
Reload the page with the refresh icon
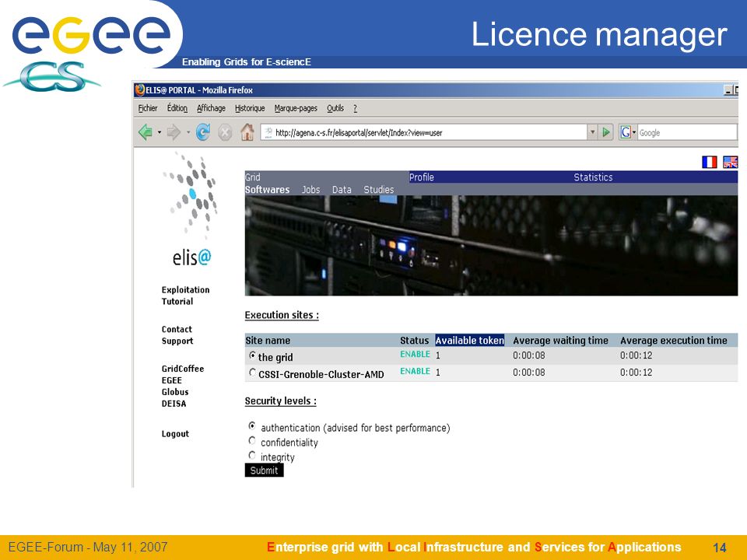(203, 132)
